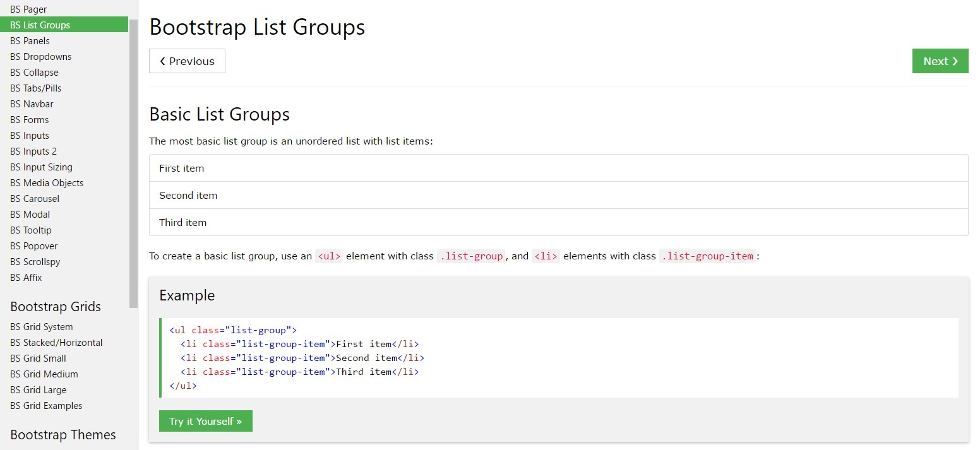Click the code line containing Second item
Viewport: 980px width, 450px height.
pos(302,358)
